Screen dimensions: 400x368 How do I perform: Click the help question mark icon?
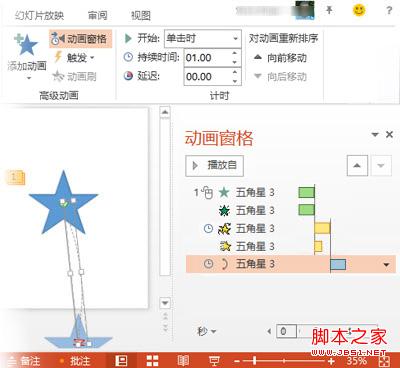tap(389, 10)
